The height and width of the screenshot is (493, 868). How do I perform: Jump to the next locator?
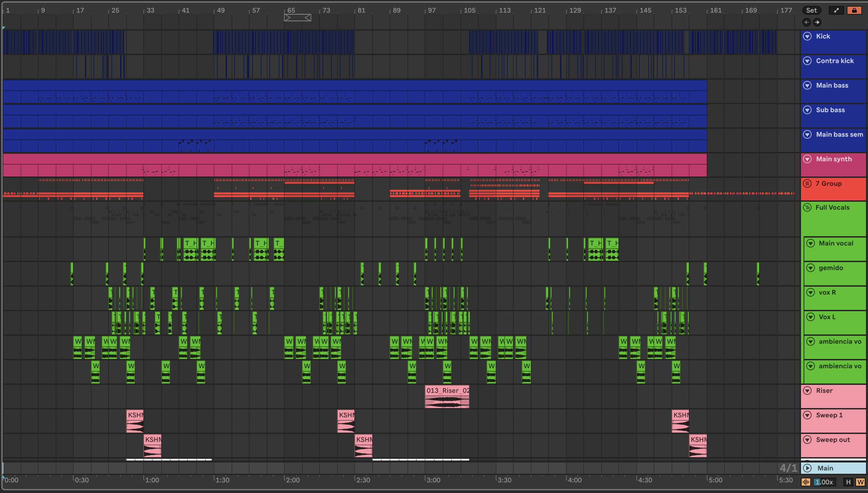pyautogui.click(x=817, y=22)
